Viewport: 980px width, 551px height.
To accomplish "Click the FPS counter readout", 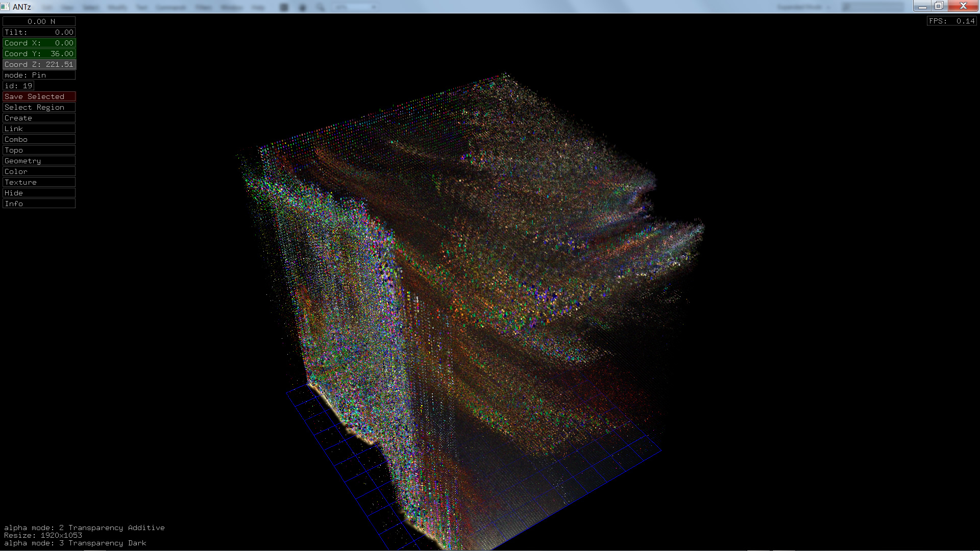I will click(x=951, y=21).
